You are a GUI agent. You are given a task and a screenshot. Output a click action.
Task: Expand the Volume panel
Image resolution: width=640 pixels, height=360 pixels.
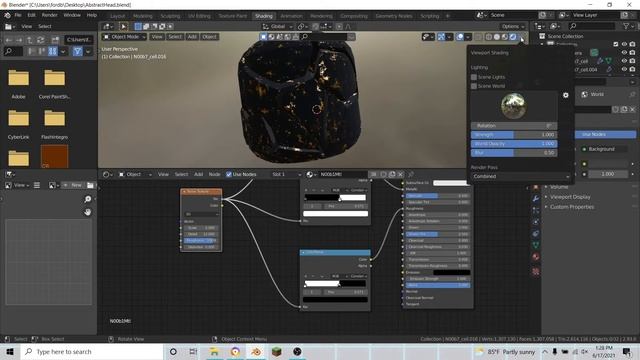point(559,187)
